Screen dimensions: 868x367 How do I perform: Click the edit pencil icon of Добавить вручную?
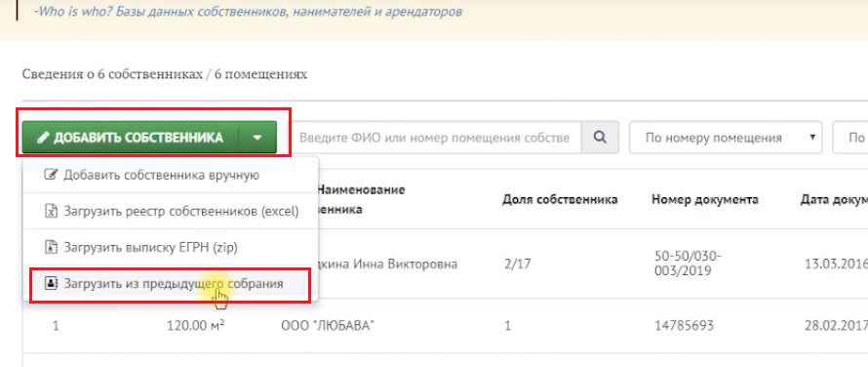tap(51, 175)
